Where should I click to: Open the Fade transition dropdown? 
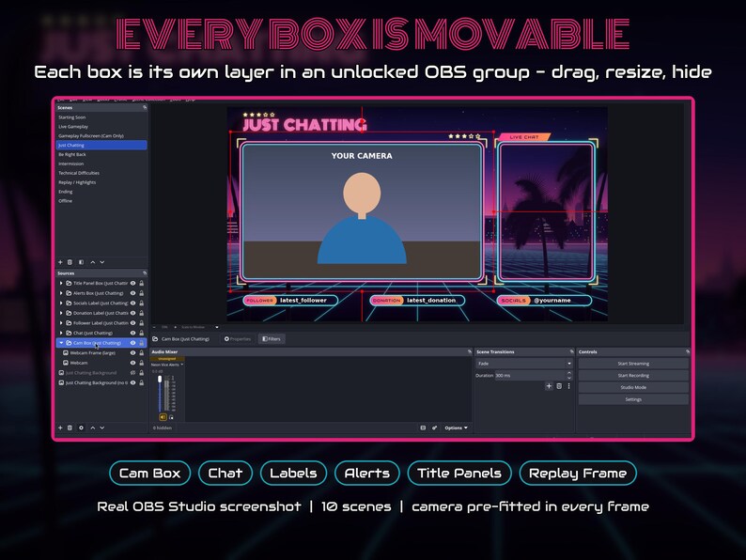[524, 364]
